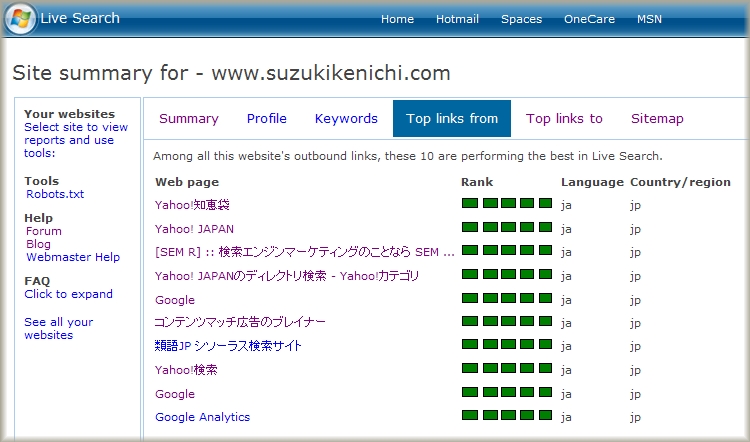
Task: Open the Google link above Google Analytics
Action: point(175,394)
